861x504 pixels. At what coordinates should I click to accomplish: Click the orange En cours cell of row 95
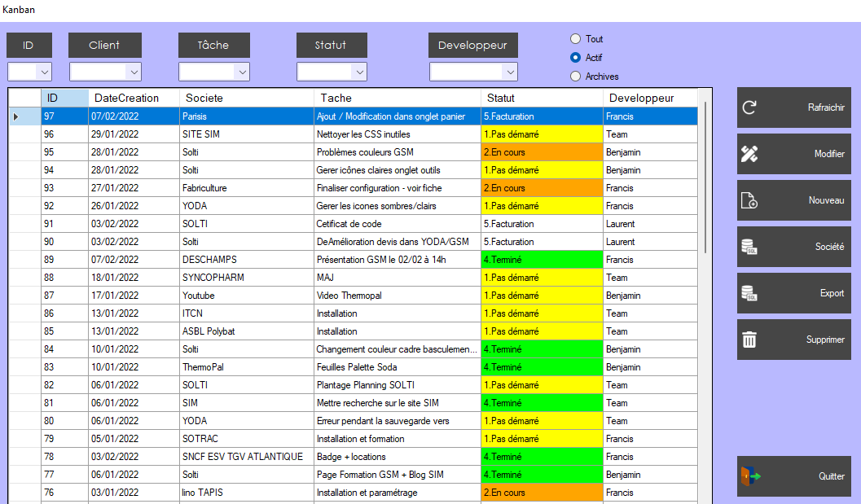[542, 152]
